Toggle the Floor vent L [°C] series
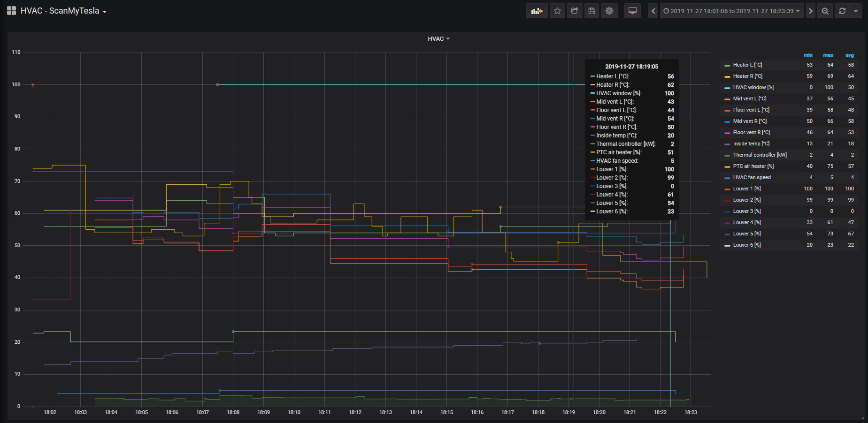 coord(751,110)
